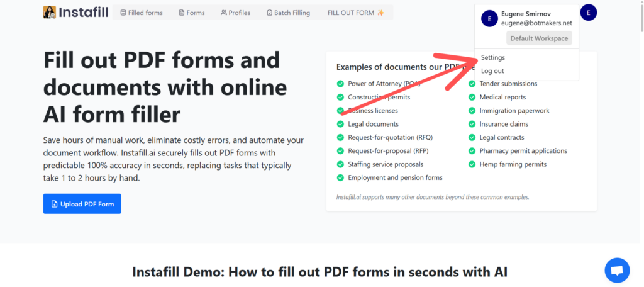This screenshot has height=287, width=644.
Task: Click the 'Save hours of manual work' paragraph
Action: [174, 159]
